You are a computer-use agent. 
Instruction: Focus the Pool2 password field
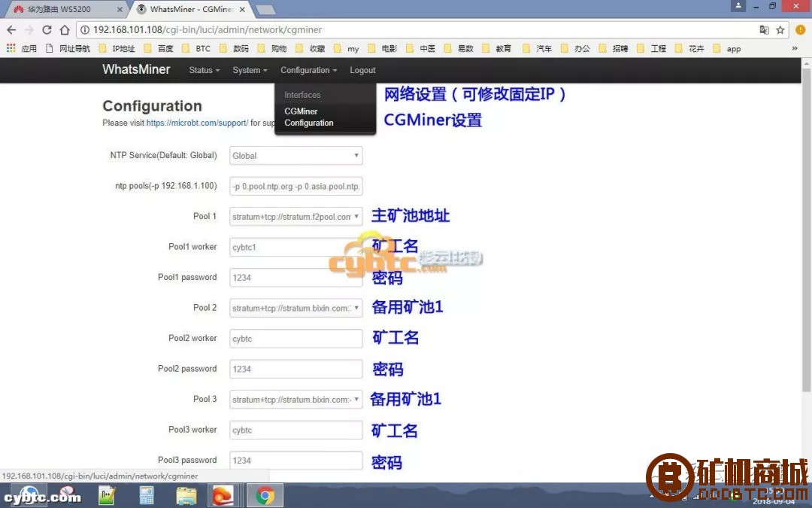click(295, 369)
